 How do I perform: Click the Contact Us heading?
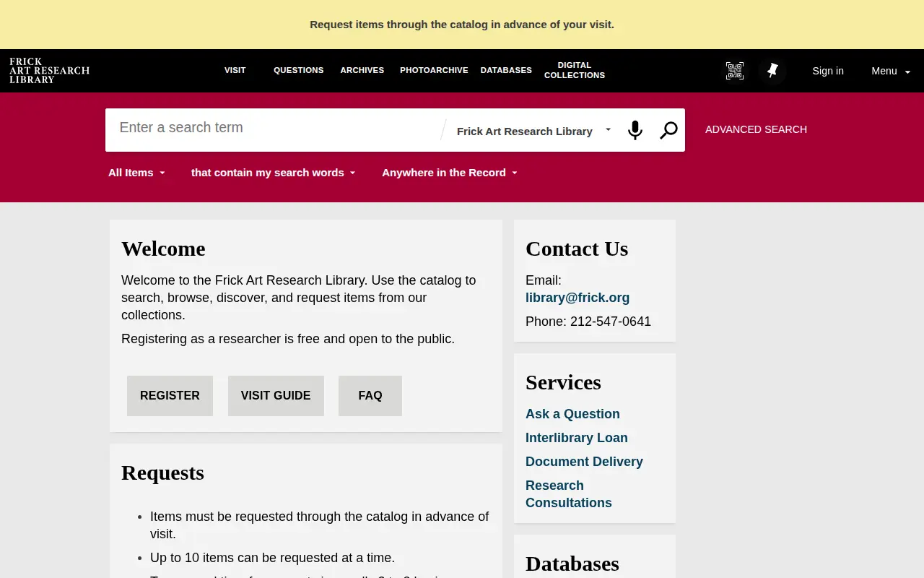[577, 249]
